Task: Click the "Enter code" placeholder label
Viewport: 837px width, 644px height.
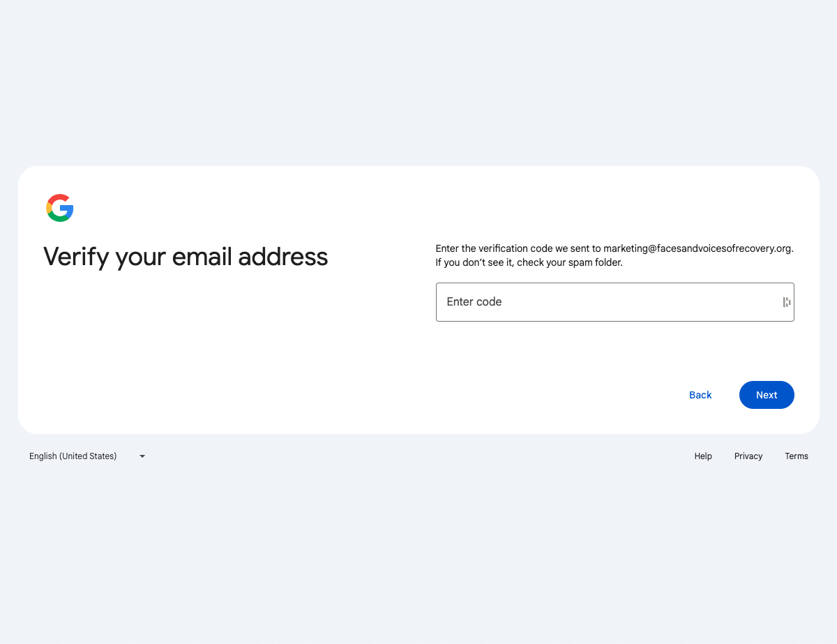Action: coord(474,302)
